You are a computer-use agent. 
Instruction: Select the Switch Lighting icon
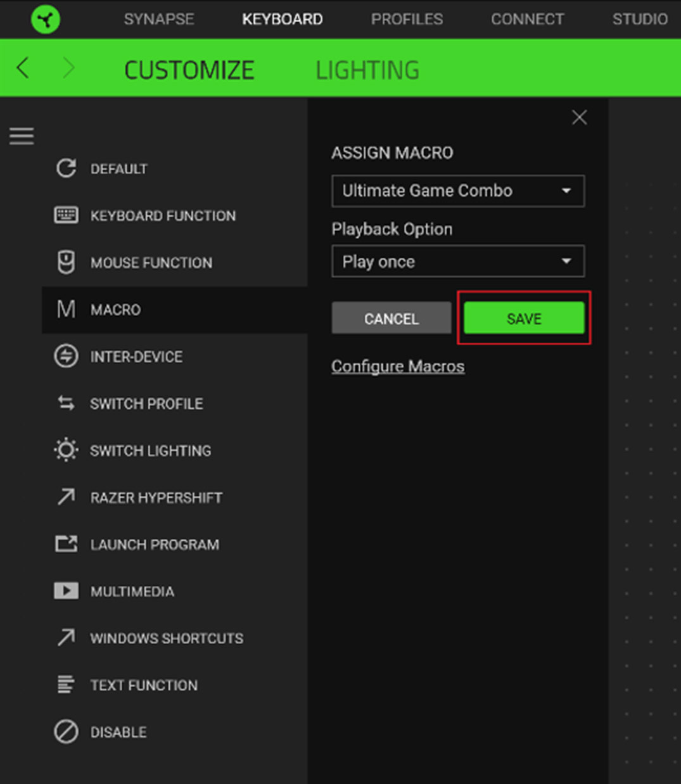click(x=66, y=450)
